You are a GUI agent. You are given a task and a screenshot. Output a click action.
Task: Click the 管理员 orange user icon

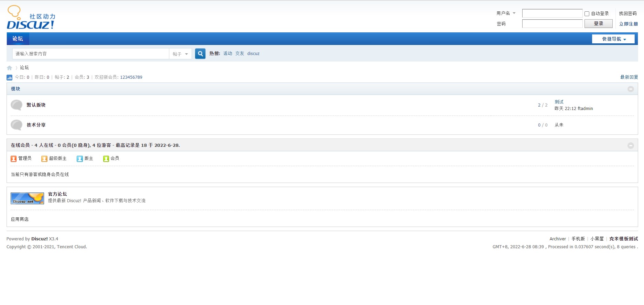14,159
